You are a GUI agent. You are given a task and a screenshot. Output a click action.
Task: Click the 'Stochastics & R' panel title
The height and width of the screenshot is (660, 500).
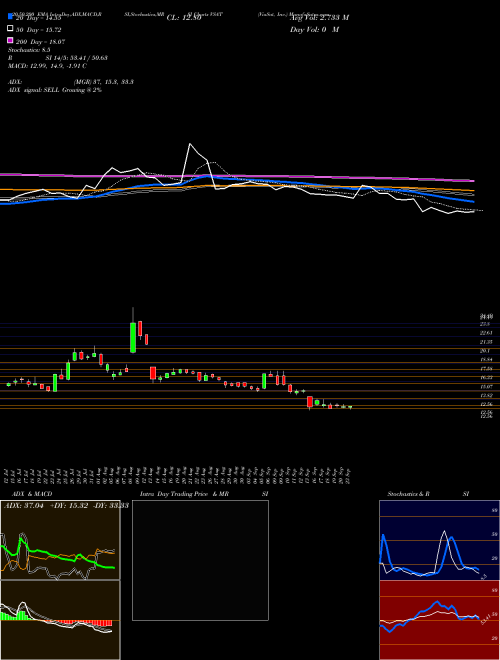pyautogui.click(x=409, y=494)
